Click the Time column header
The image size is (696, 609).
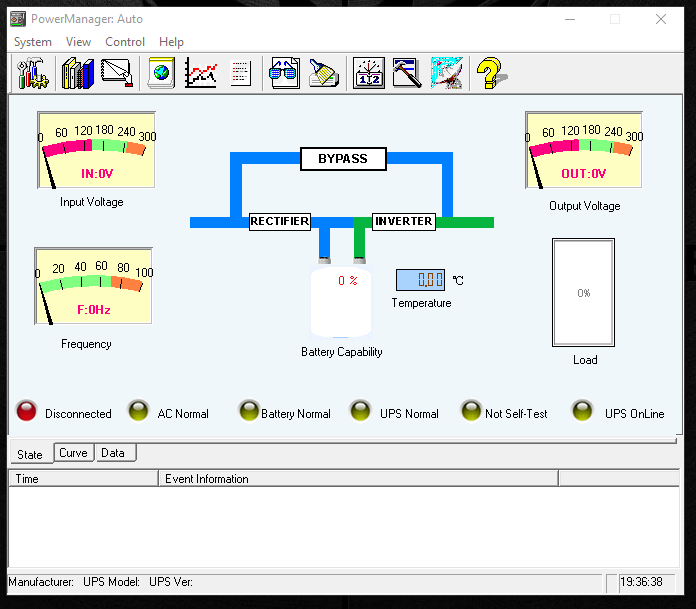[83, 479]
